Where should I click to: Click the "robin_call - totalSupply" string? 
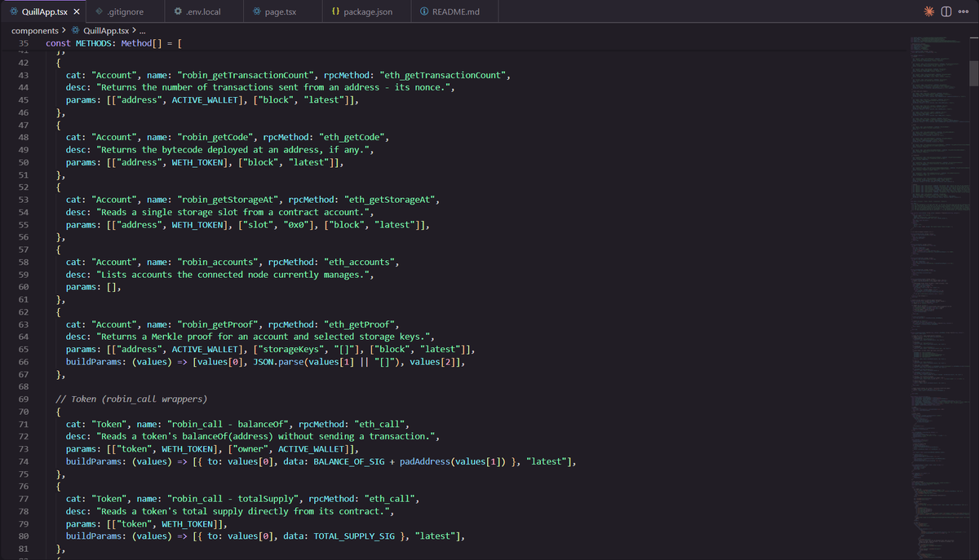click(233, 499)
